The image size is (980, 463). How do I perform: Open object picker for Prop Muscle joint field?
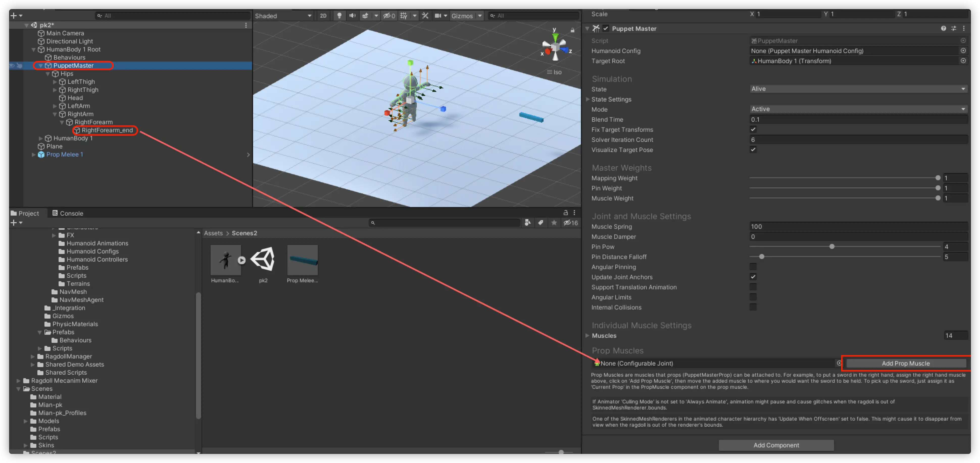pyautogui.click(x=839, y=363)
